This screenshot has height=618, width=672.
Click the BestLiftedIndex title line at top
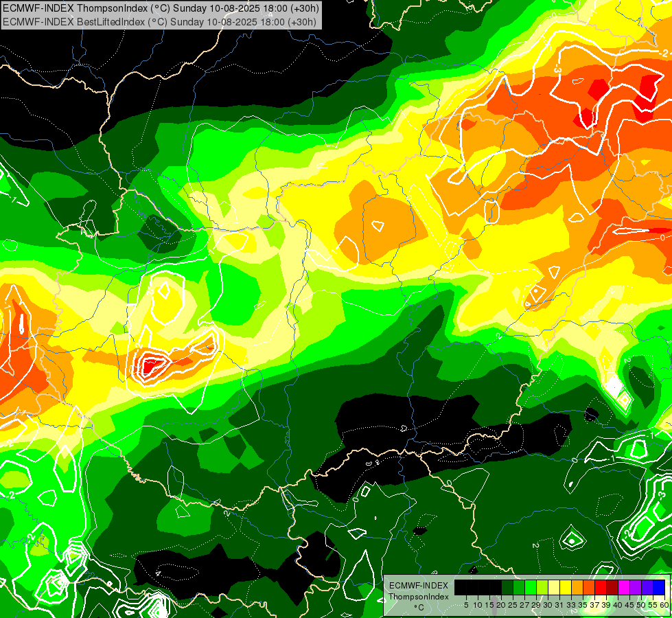(159, 22)
